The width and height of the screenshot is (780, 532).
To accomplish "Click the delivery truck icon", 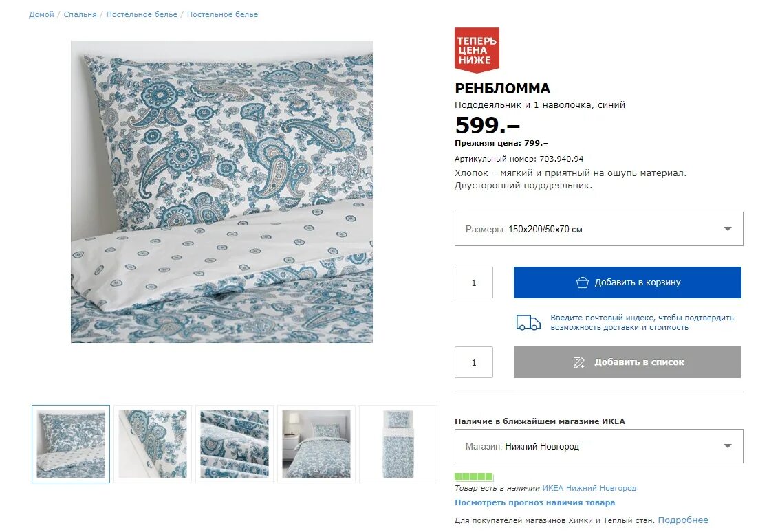I will coord(528,322).
